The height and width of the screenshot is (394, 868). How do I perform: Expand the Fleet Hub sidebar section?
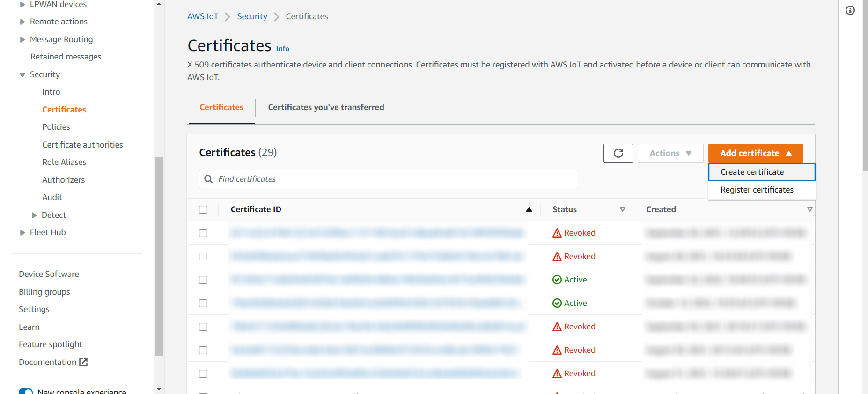(x=22, y=232)
